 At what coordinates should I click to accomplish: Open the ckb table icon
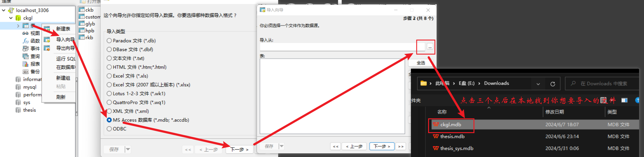pyautogui.click(x=82, y=10)
